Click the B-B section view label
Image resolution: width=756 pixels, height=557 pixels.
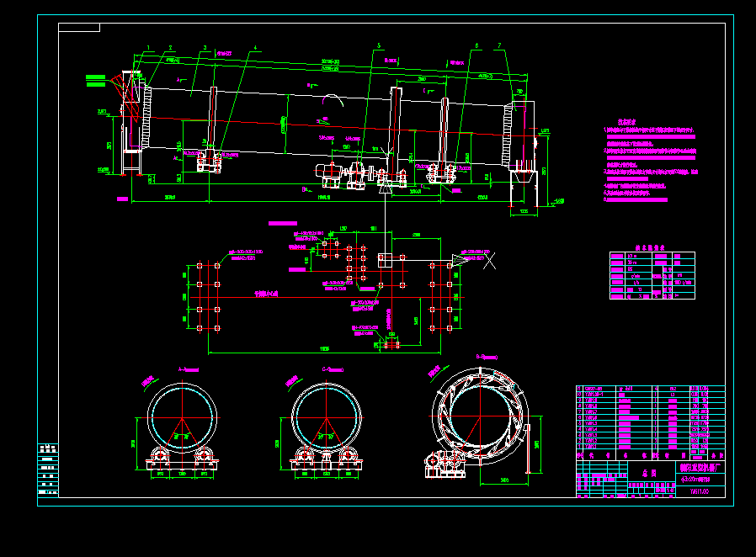tap(488, 357)
